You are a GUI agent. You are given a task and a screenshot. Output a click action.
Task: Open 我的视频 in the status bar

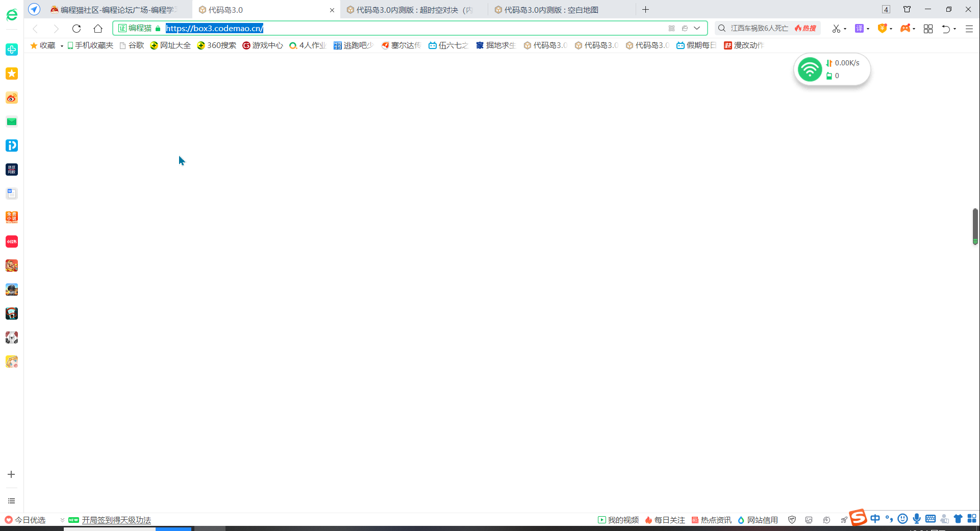[618, 520]
